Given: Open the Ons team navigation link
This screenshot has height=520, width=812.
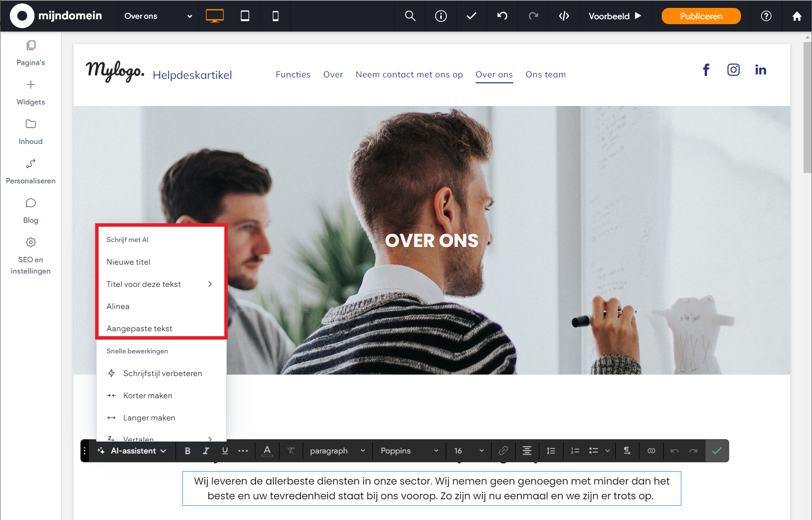Looking at the screenshot, I should click(545, 74).
